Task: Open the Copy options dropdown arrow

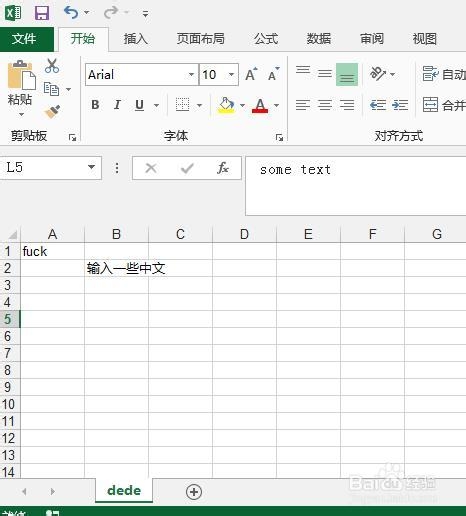Action: point(68,89)
